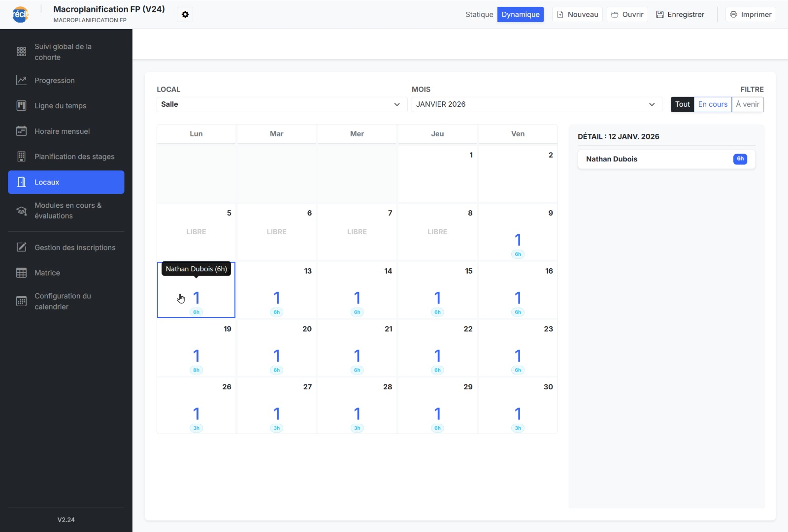Select January 20 calendar cell
Screen dimensions: 788x532
point(277,348)
